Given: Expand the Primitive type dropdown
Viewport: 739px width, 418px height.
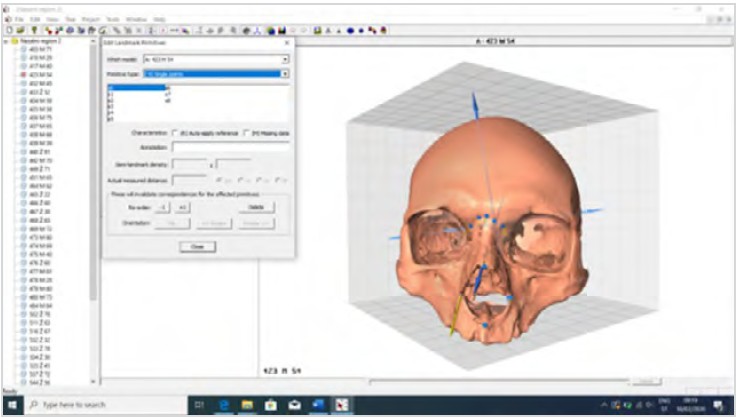Looking at the screenshot, I should (285, 74).
